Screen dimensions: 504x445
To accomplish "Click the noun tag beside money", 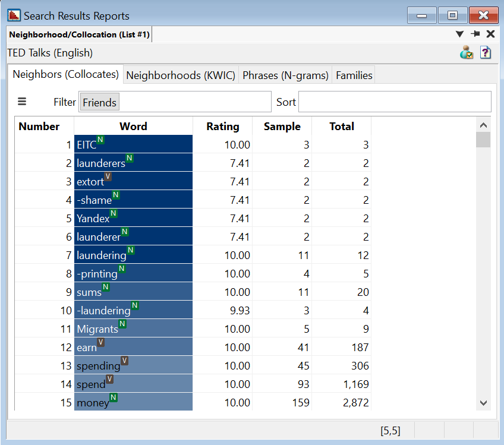I will click(x=113, y=397).
